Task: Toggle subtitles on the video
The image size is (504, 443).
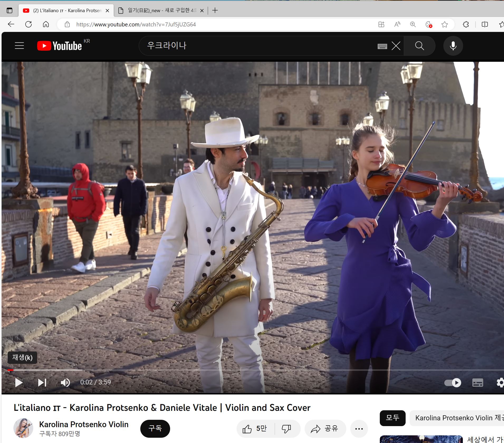Action: pyautogui.click(x=477, y=383)
